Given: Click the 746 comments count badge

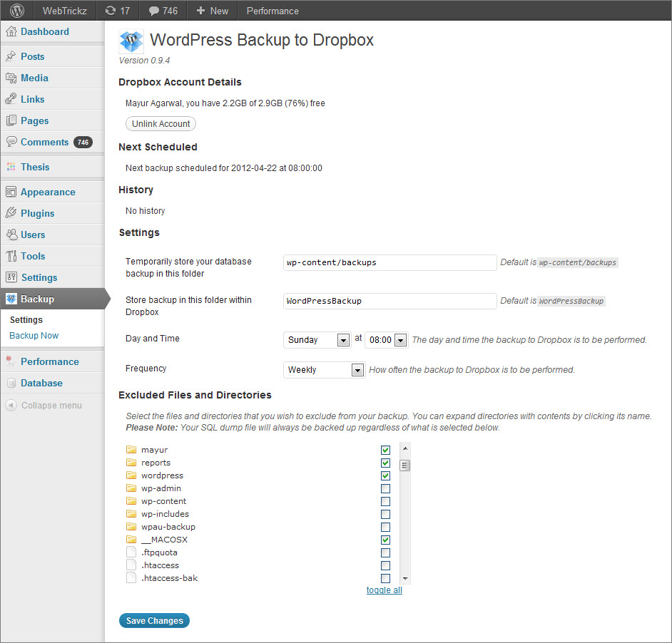Looking at the screenshot, I should pos(83,143).
